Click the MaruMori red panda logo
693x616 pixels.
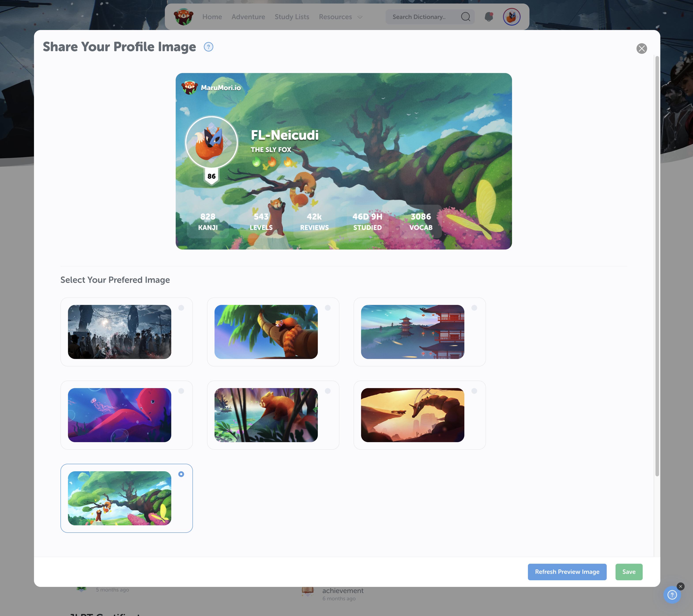click(x=183, y=17)
